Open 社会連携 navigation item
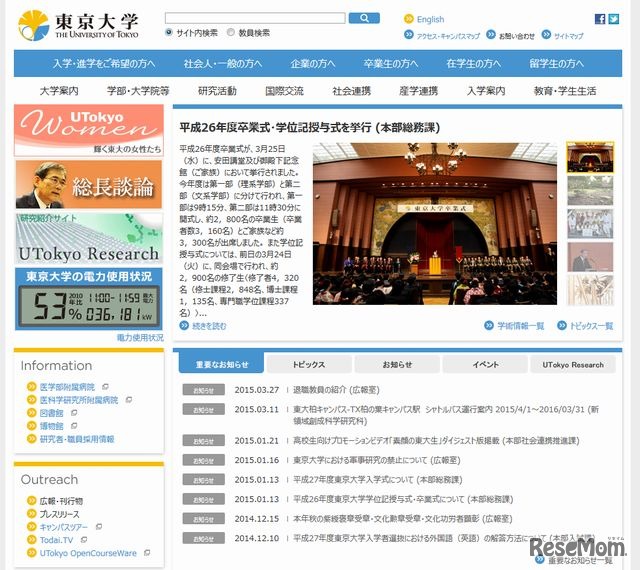The height and width of the screenshot is (570, 640). click(x=351, y=91)
